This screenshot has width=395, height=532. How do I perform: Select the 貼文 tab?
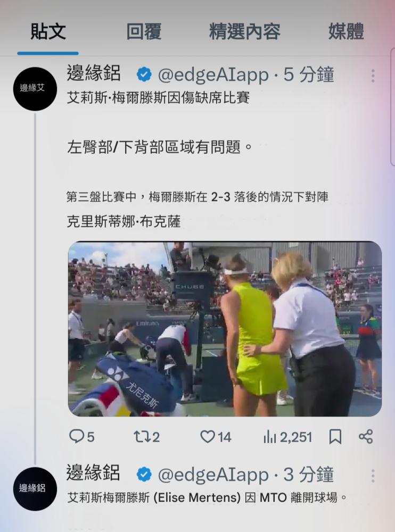48,31
